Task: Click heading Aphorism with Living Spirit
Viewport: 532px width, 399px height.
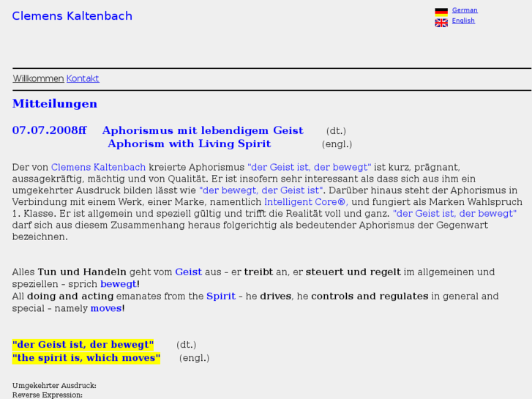Action: coord(190,143)
